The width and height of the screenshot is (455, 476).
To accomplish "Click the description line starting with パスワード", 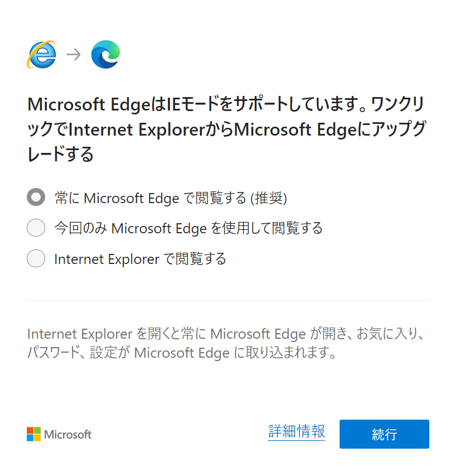I will click(x=182, y=353).
